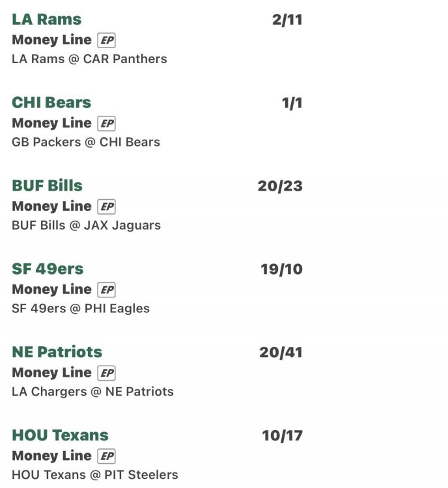Screen dimensions: 448x488
Task: Select the CHI Bears selection title
Action: 51,103
